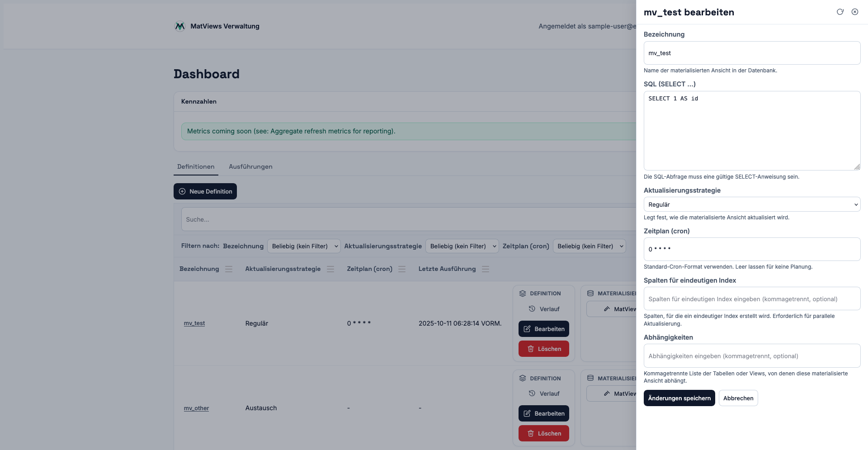868x450 pixels.
Task: Open the Bezeichnung filter dropdown
Action: click(304, 246)
